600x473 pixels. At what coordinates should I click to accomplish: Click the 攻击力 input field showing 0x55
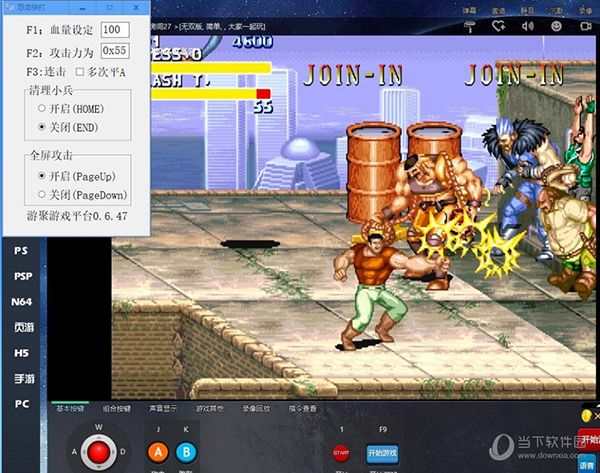click(115, 51)
